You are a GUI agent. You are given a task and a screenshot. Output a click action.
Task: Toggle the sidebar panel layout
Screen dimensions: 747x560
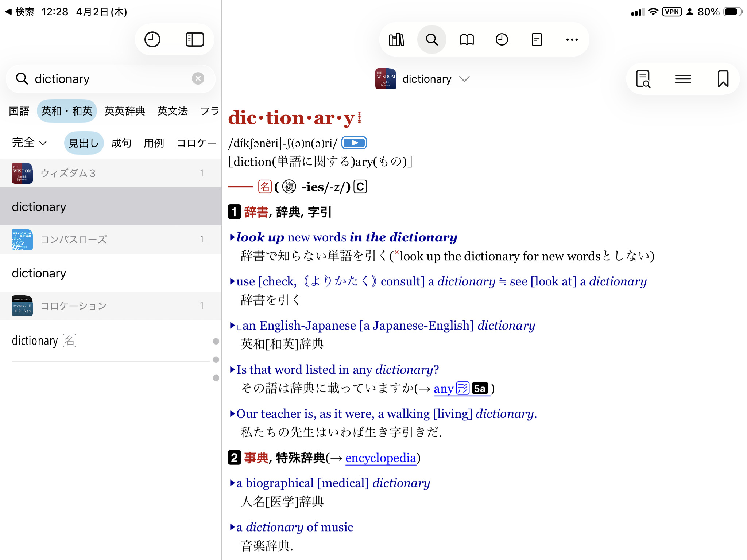194,39
